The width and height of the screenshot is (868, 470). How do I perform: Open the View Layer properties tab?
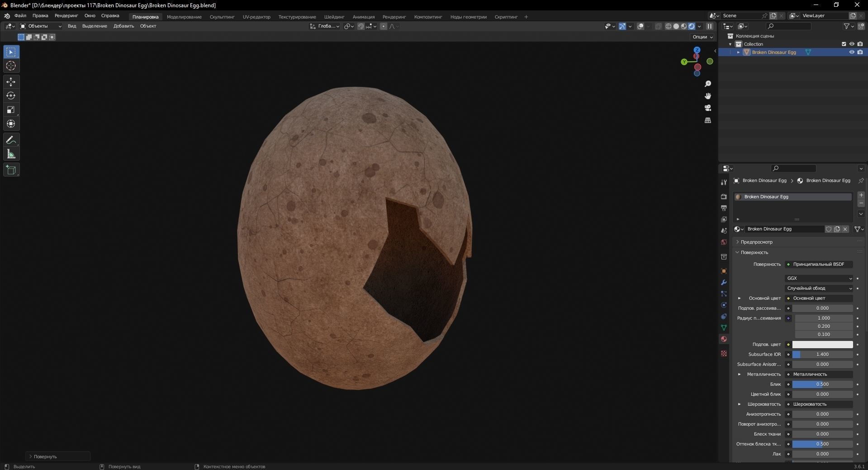pyautogui.click(x=724, y=219)
